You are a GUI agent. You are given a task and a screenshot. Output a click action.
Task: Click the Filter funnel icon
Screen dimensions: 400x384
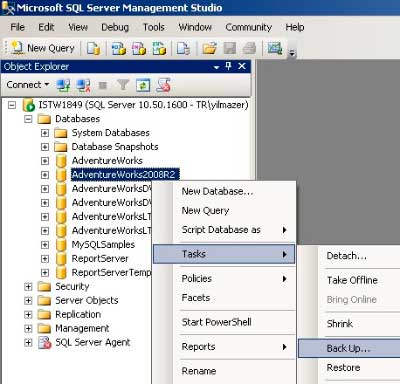tap(123, 85)
